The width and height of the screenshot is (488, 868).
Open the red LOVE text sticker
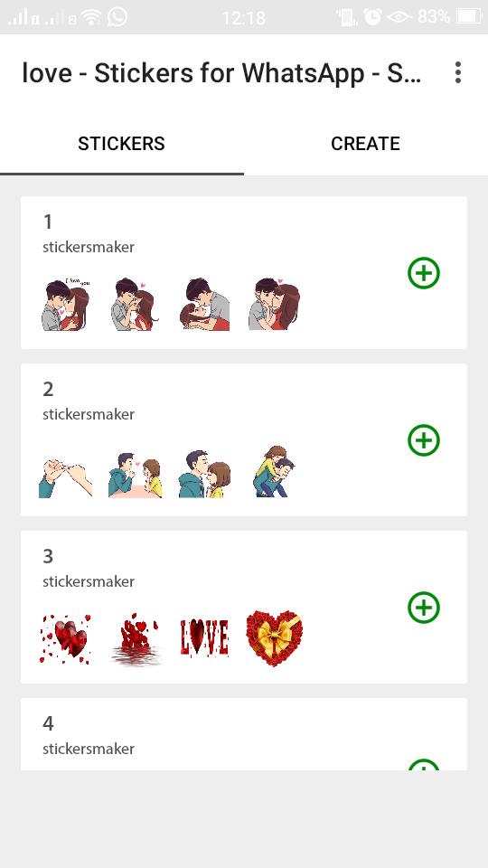[204, 637]
